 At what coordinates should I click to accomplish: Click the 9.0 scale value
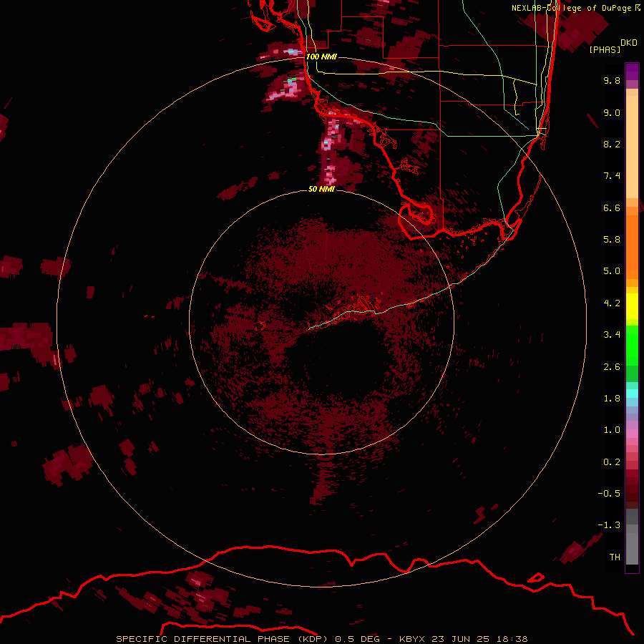coord(612,112)
